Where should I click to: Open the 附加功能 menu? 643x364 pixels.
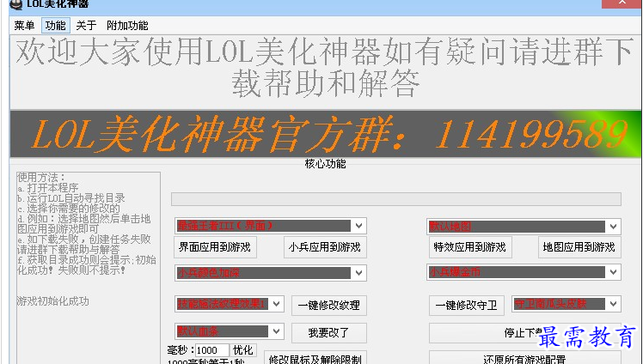pos(127,26)
